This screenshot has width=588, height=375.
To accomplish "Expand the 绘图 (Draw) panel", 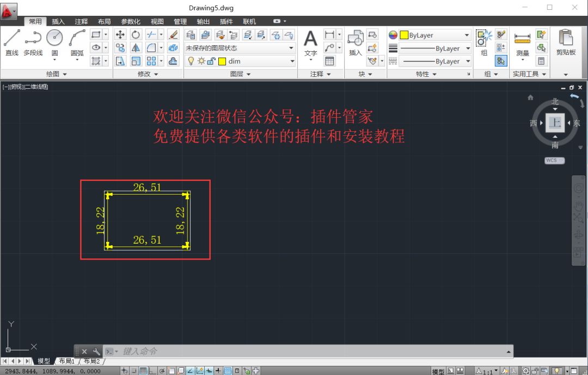I will (56, 74).
